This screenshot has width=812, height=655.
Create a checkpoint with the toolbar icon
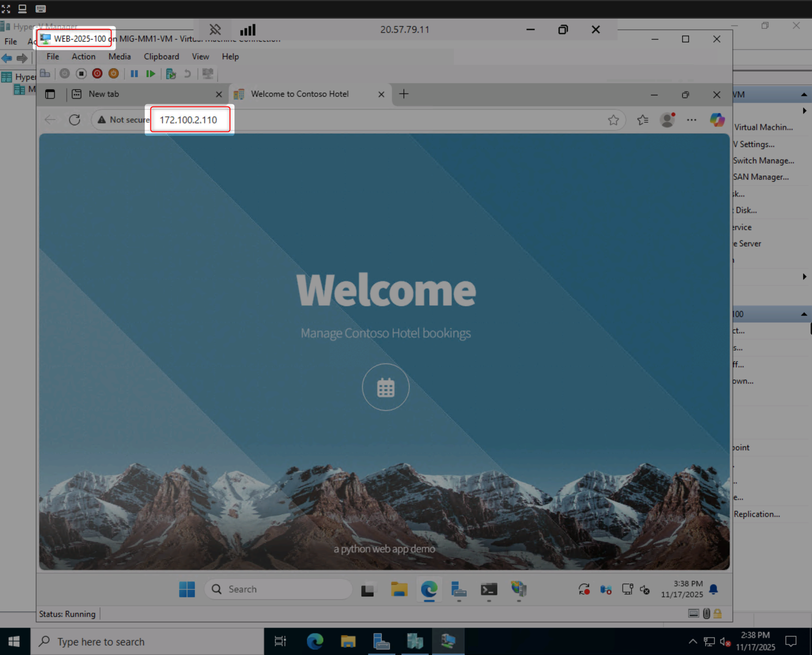click(171, 73)
